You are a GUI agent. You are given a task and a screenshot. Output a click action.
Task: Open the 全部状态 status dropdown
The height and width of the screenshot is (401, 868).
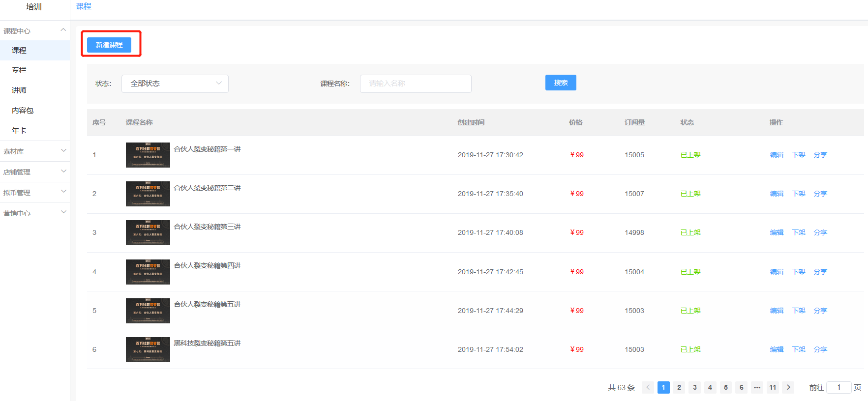click(x=175, y=84)
